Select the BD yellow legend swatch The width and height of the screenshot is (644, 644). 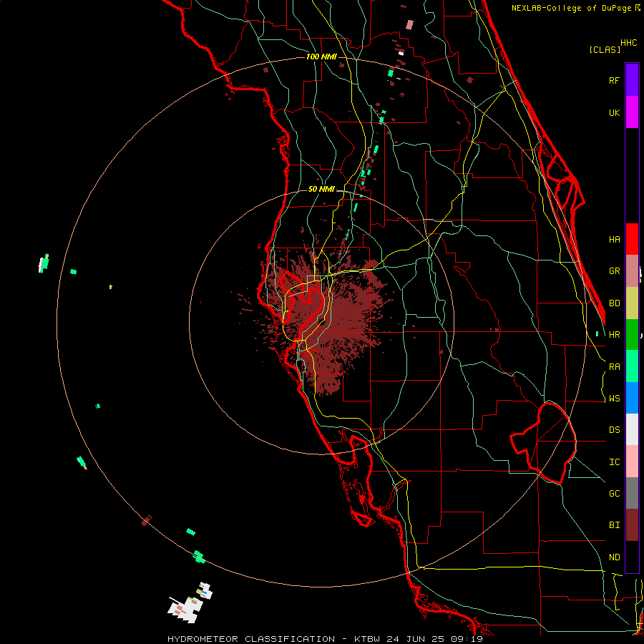point(632,303)
